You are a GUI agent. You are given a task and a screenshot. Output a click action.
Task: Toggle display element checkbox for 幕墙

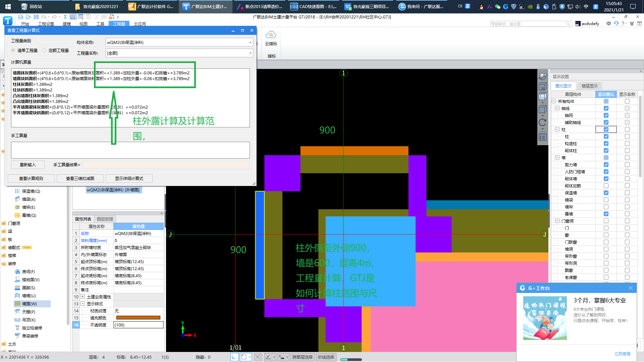point(606,214)
